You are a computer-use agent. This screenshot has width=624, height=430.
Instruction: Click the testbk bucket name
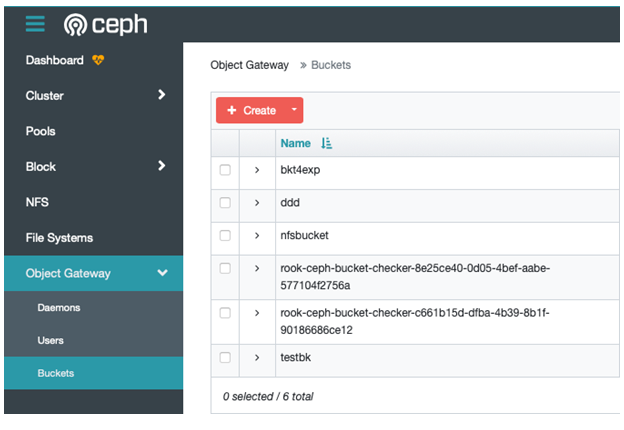click(296, 357)
